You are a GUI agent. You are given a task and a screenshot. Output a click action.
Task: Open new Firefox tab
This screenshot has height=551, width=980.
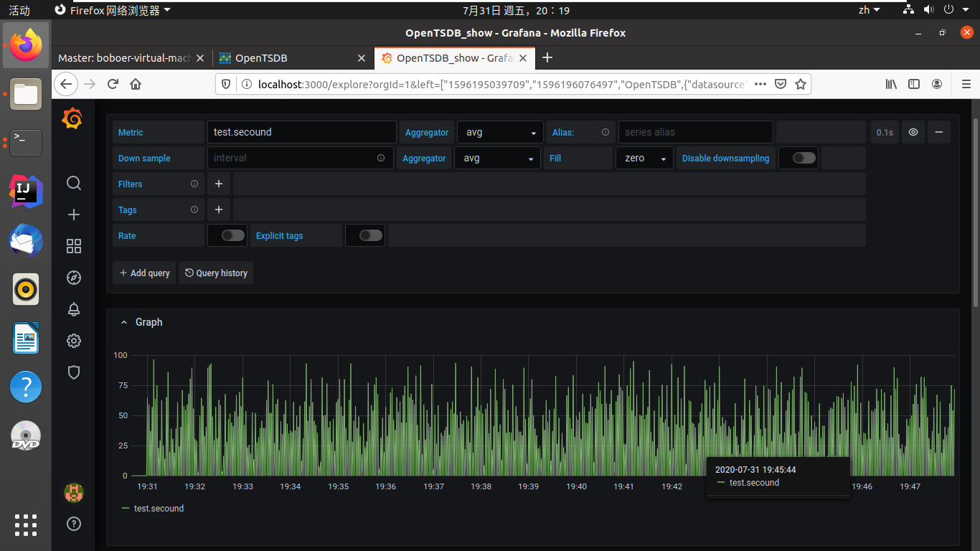pyautogui.click(x=547, y=57)
